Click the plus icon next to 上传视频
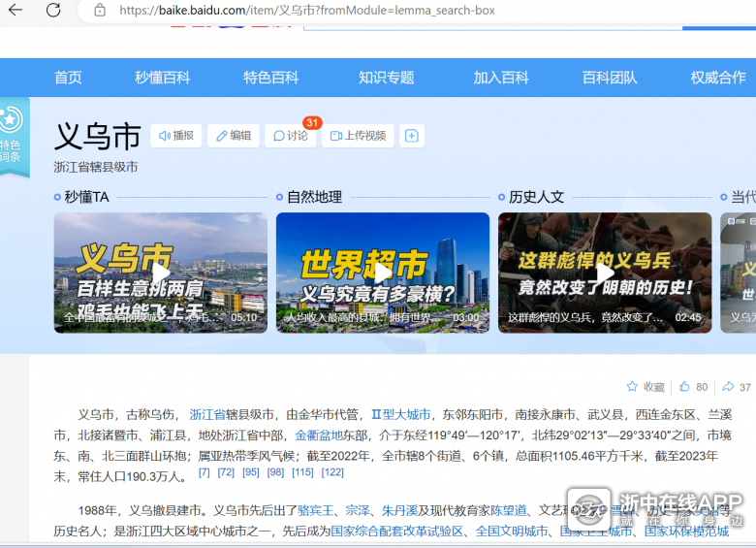 412,136
